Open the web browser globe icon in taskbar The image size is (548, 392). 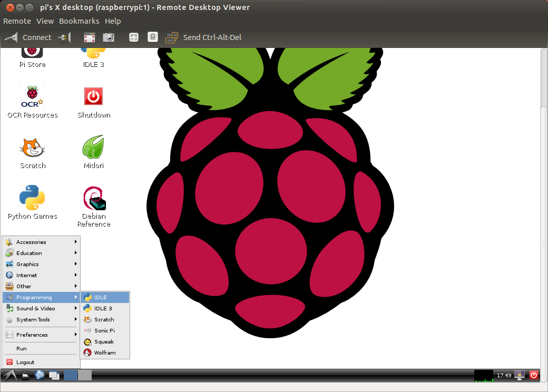pyautogui.click(x=40, y=375)
